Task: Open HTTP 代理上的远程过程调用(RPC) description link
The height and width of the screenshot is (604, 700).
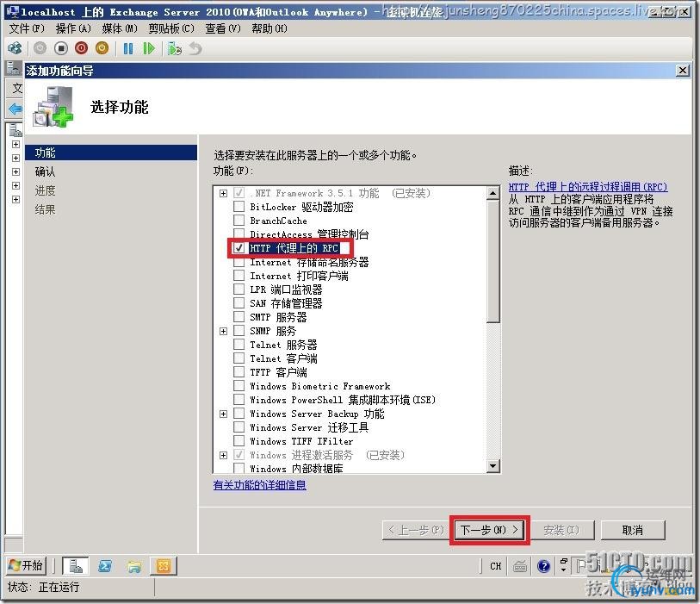Action: 588,187
